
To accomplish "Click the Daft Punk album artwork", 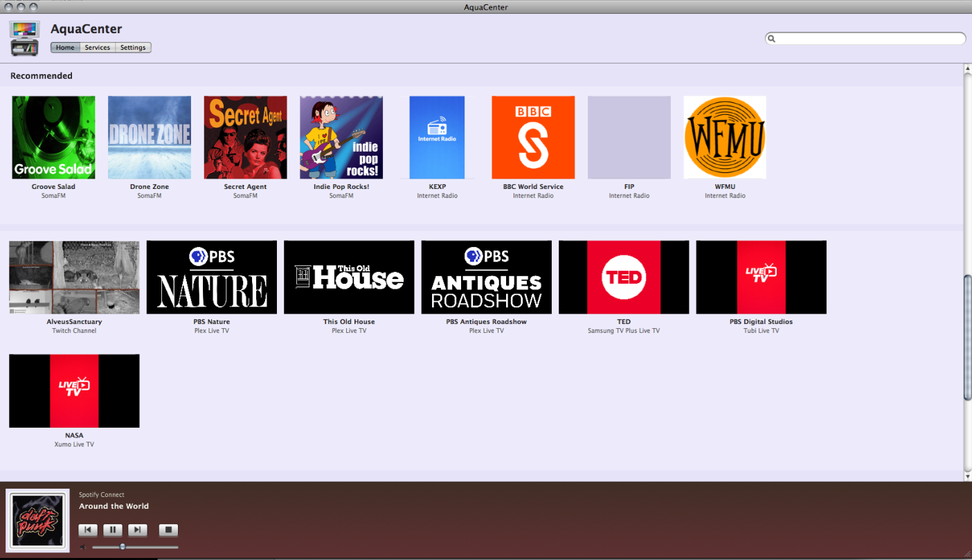I will (38, 521).
